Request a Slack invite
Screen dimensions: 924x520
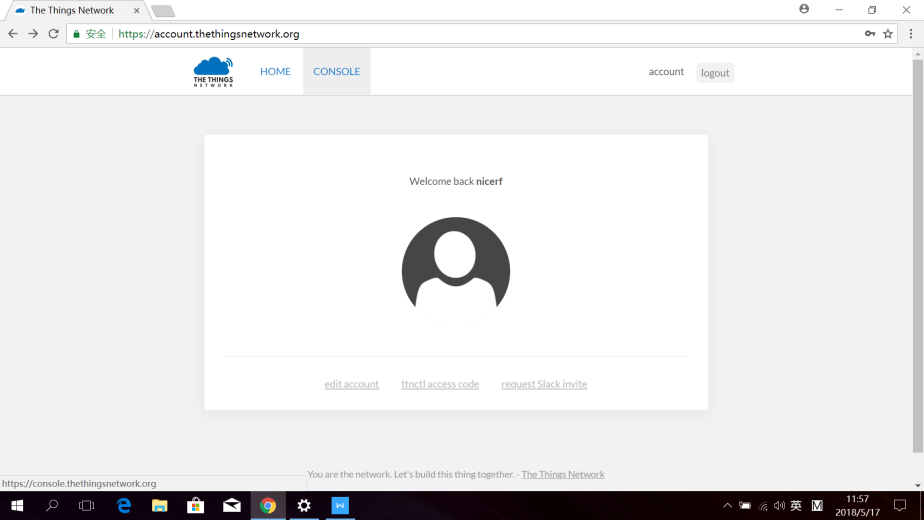(544, 384)
